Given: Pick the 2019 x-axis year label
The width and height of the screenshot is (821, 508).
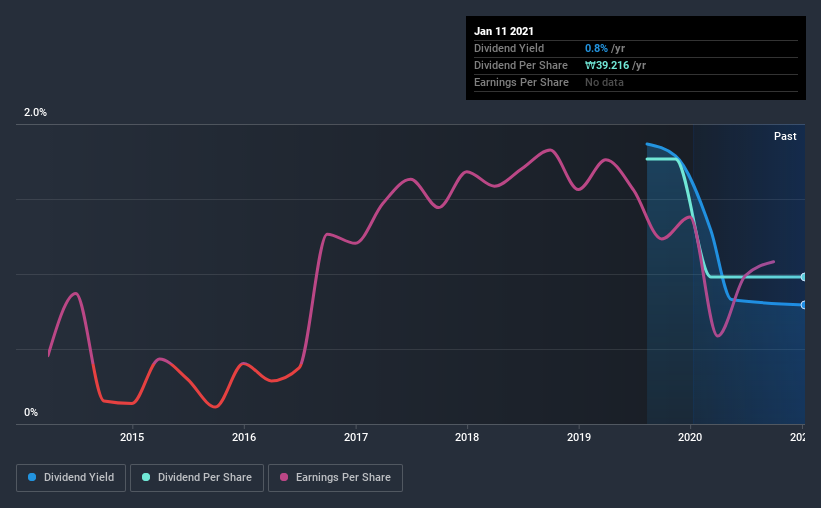Looking at the screenshot, I should [579, 436].
